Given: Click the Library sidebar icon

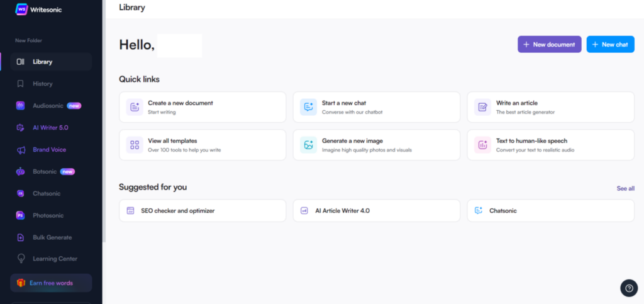Looking at the screenshot, I should pos(21,62).
